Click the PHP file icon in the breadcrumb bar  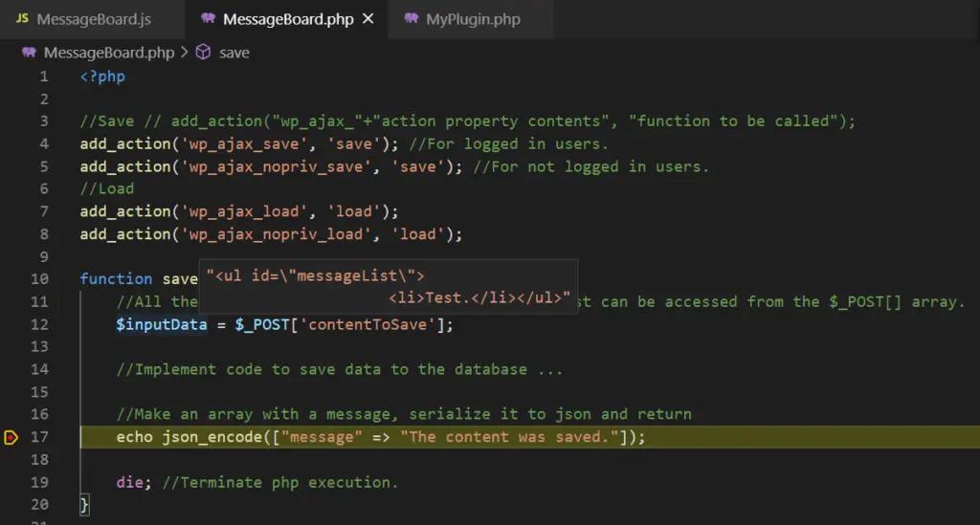pyautogui.click(x=29, y=53)
